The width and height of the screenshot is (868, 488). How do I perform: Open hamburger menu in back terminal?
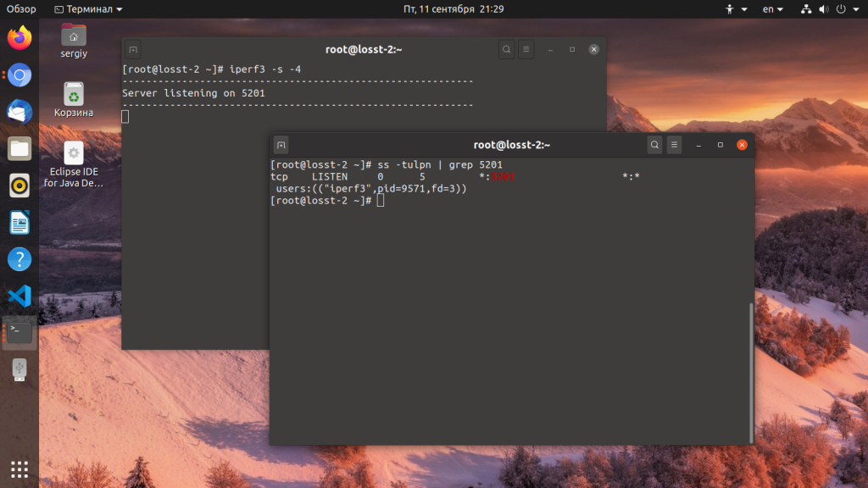[526, 49]
